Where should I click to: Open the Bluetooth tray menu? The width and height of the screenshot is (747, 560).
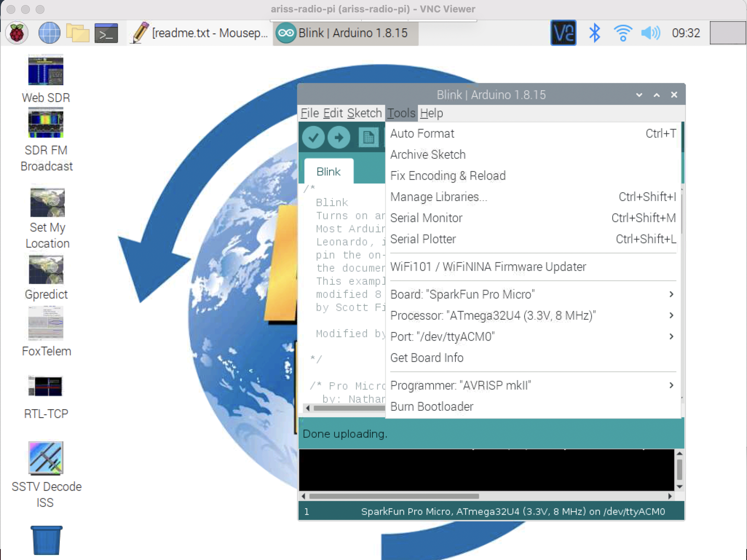point(594,33)
